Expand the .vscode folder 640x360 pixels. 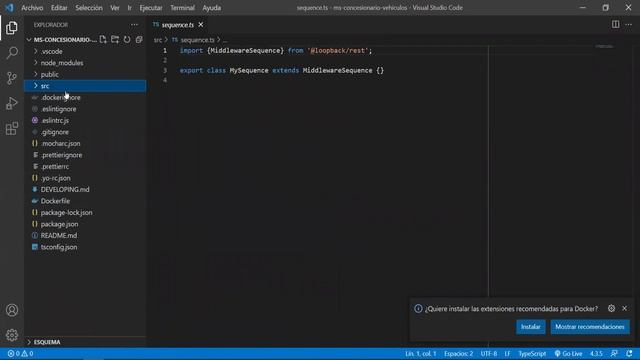click(85, 51)
